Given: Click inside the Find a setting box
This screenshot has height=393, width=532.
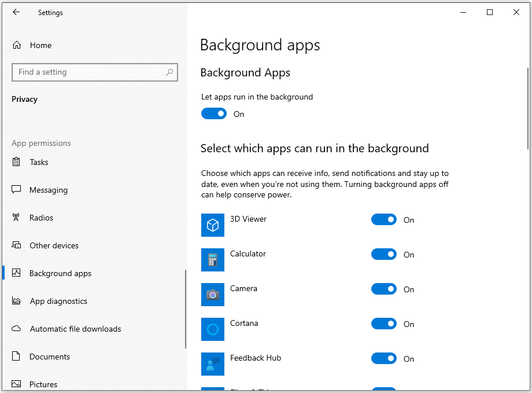Looking at the screenshot, I should click(87, 72).
